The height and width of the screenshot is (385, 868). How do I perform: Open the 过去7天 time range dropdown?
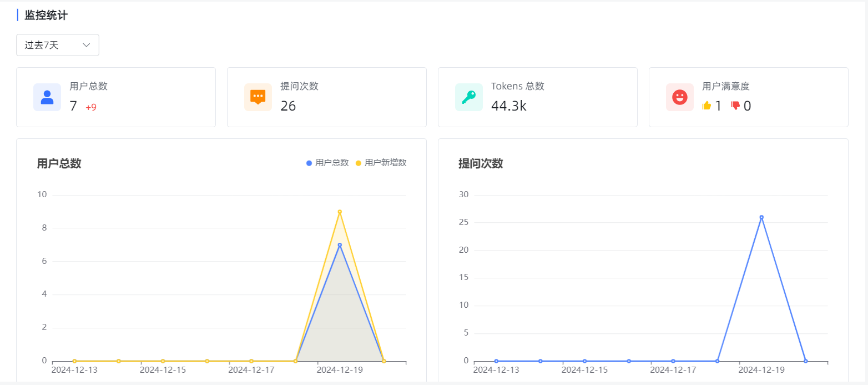(58, 45)
